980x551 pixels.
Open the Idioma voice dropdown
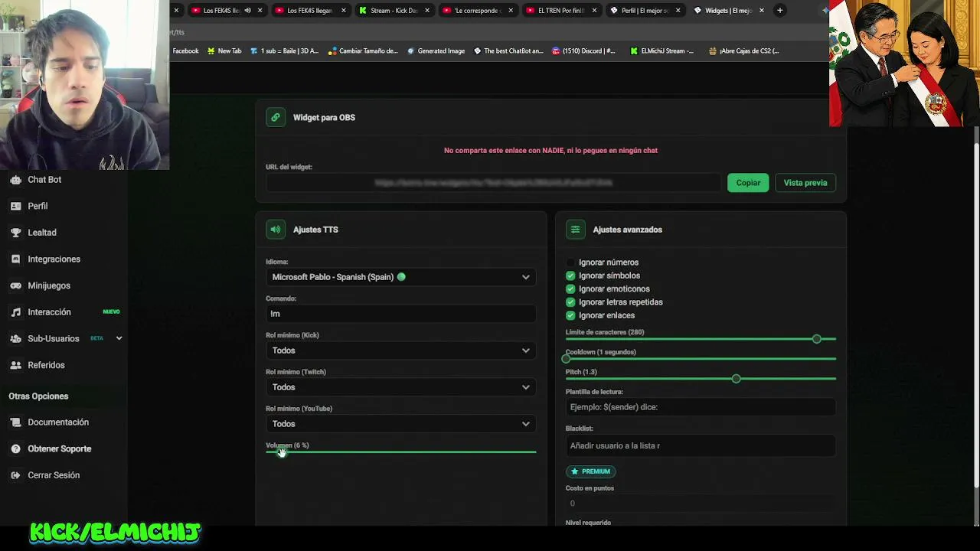click(400, 277)
